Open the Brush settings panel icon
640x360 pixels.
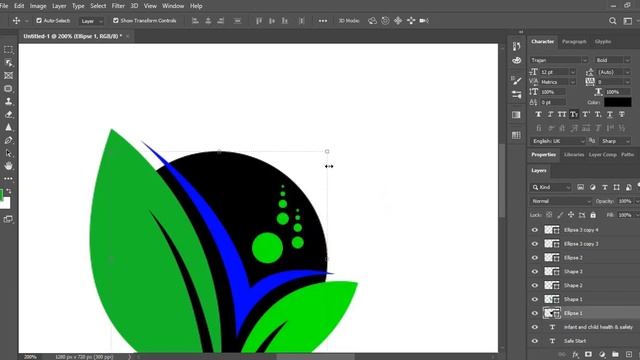[x=516, y=81]
